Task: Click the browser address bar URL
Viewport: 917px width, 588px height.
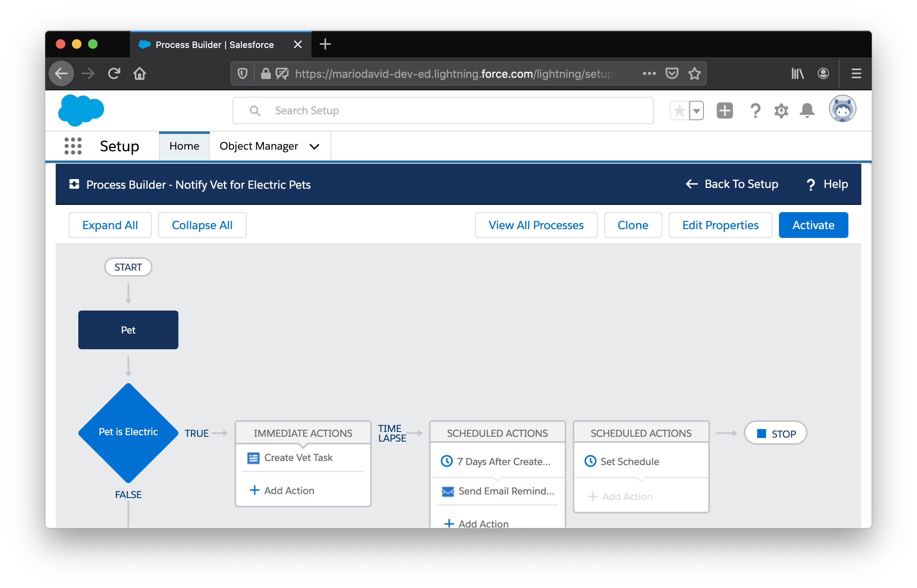Action: (x=454, y=74)
